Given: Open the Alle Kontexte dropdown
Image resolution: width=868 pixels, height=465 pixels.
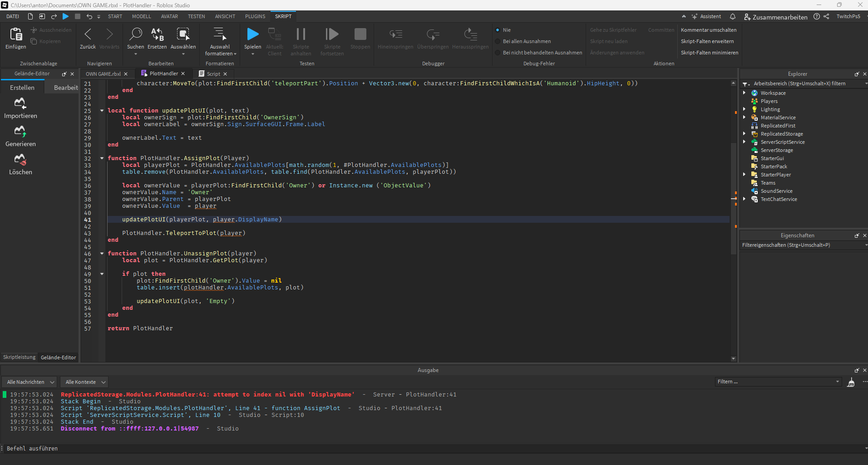Looking at the screenshot, I should click(85, 382).
